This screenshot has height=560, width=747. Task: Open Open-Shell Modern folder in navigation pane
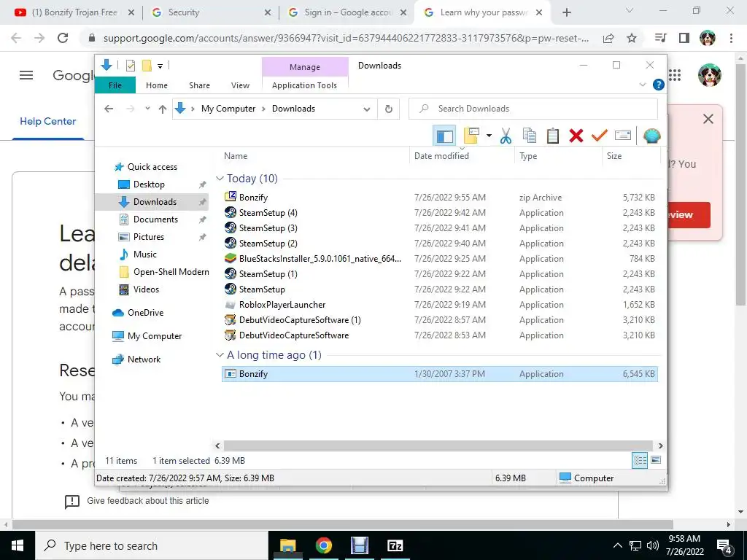(171, 272)
